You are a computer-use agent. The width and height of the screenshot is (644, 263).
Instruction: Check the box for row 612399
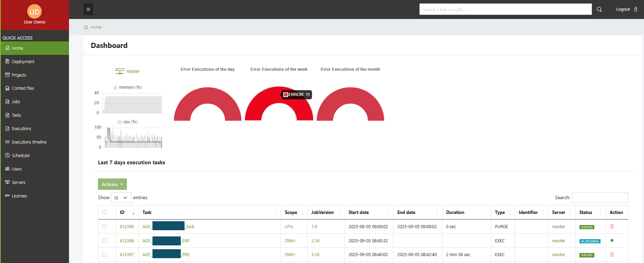(x=104, y=227)
